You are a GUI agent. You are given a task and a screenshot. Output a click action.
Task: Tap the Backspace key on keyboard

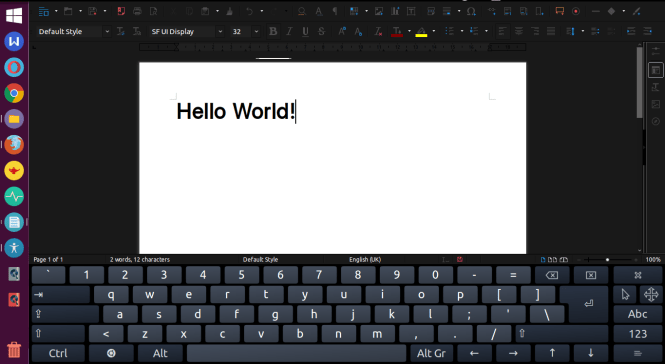pyautogui.click(x=552, y=275)
